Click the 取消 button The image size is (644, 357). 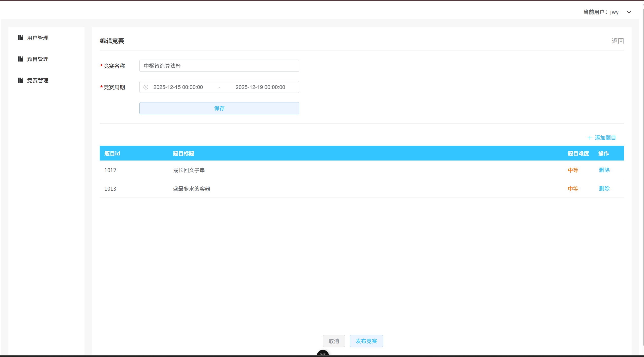click(x=334, y=341)
